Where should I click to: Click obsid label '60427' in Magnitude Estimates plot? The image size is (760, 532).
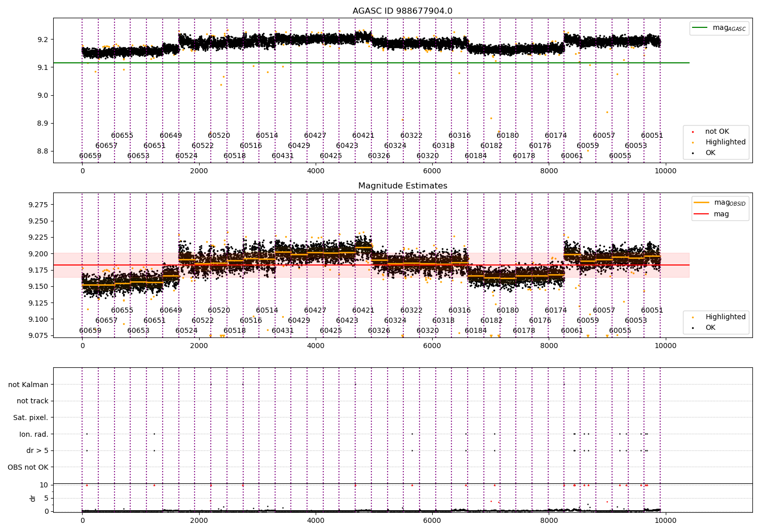click(315, 311)
